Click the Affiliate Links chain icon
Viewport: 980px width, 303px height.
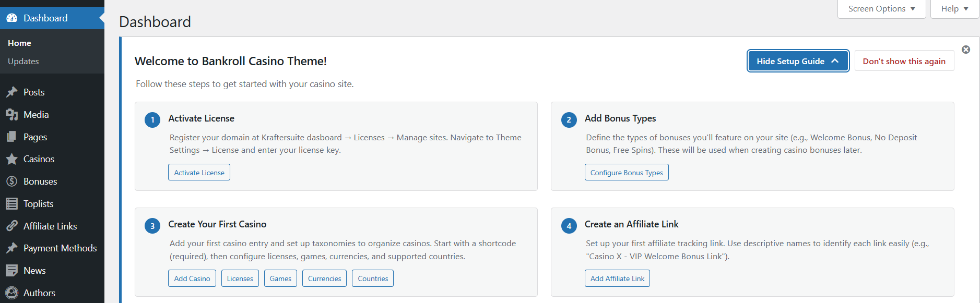pos(12,226)
